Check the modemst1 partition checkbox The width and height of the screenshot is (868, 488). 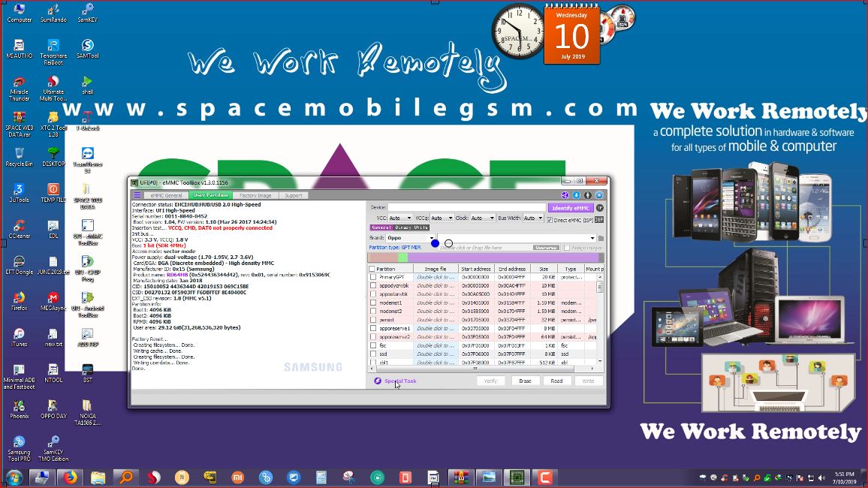(x=373, y=303)
